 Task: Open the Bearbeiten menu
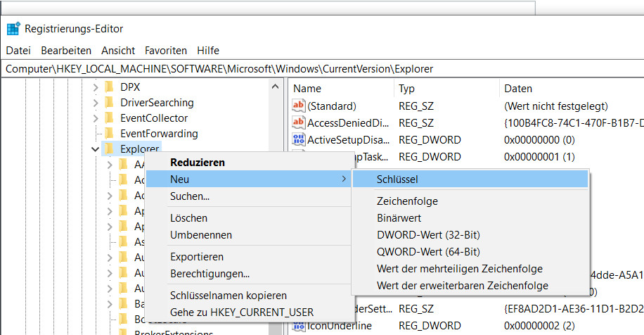point(66,51)
